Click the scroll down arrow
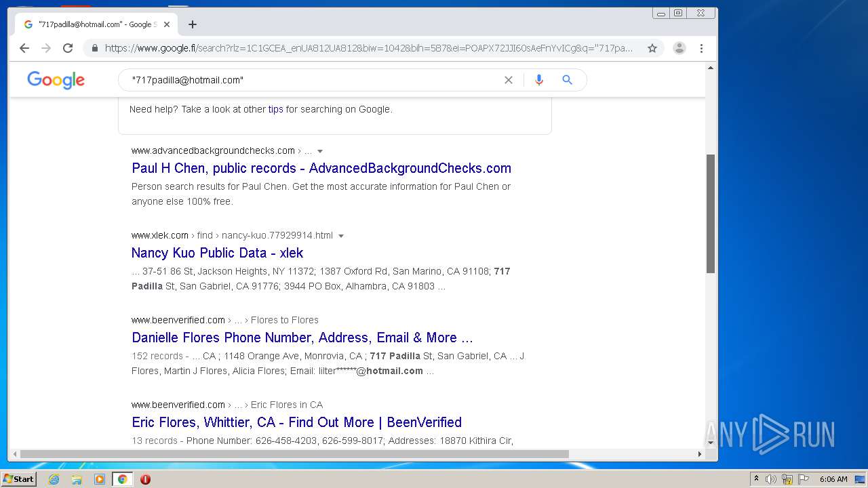Image resolution: width=868 pixels, height=488 pixels. click(711, 443)
